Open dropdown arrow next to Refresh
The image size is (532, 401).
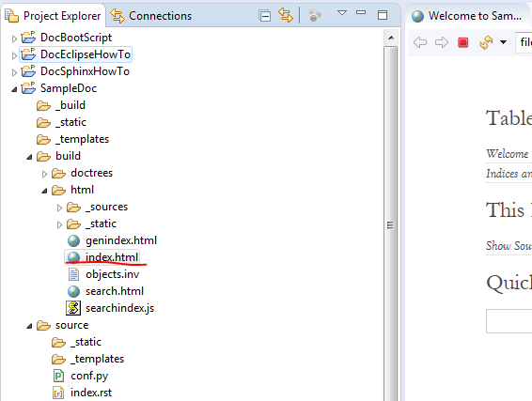[x=503, y=42]
